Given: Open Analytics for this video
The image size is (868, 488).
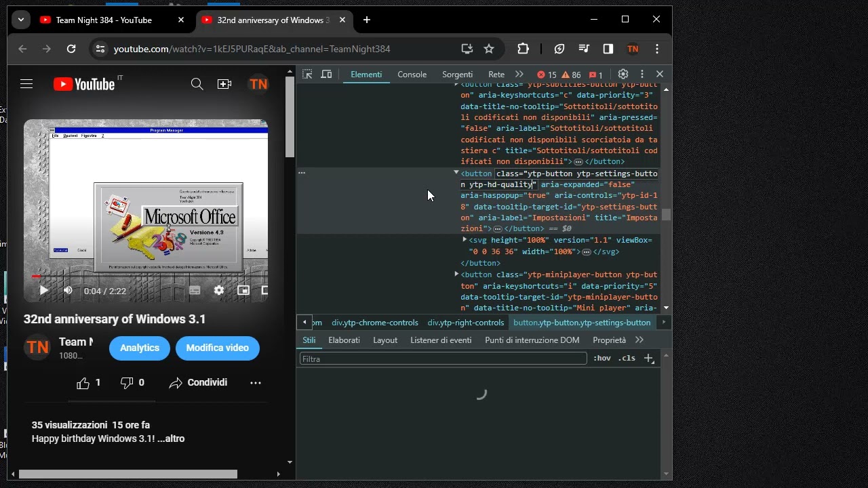Looking at the screenshot, I should (140, 348).
